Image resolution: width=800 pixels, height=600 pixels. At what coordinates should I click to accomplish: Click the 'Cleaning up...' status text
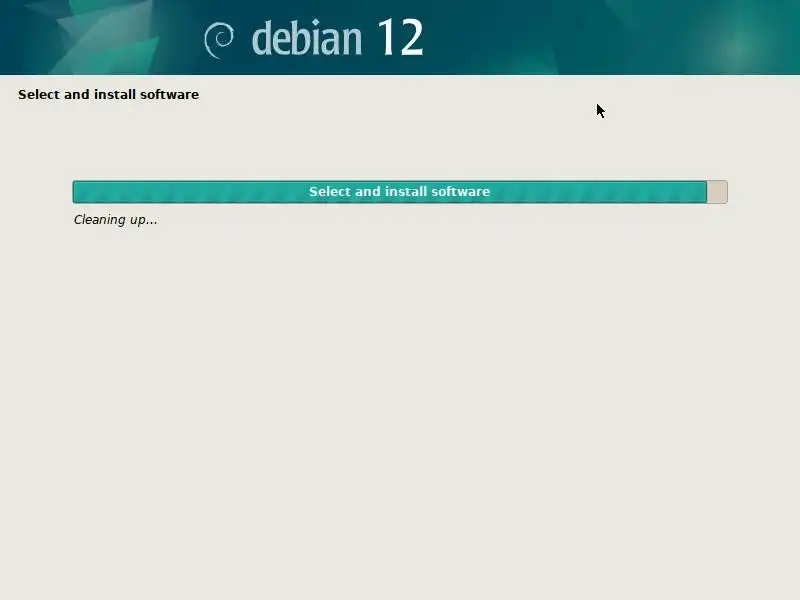(x=116, y=220)
